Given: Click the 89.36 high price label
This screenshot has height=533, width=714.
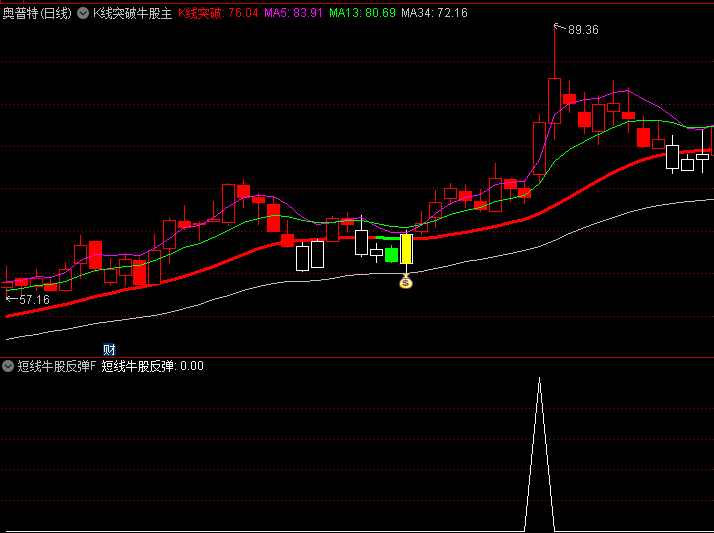Looking at the screenshot, I should (x=583, y=30).
